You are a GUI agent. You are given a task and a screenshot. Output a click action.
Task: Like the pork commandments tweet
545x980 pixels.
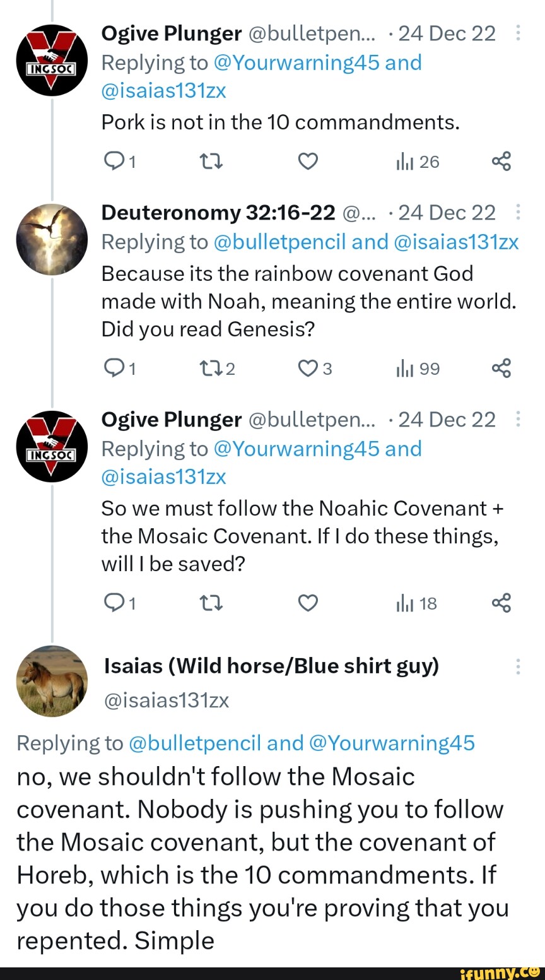[x=307, y=161]
